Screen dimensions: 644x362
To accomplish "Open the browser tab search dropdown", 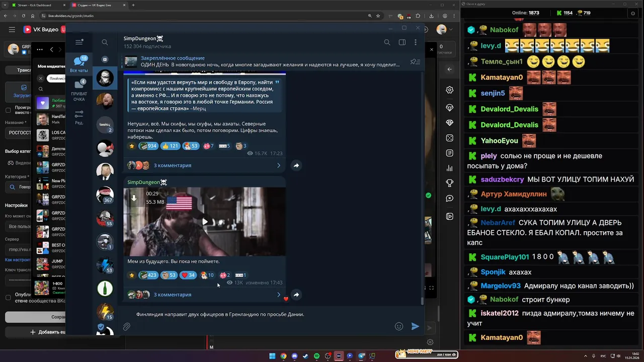I will click(6, 5).
